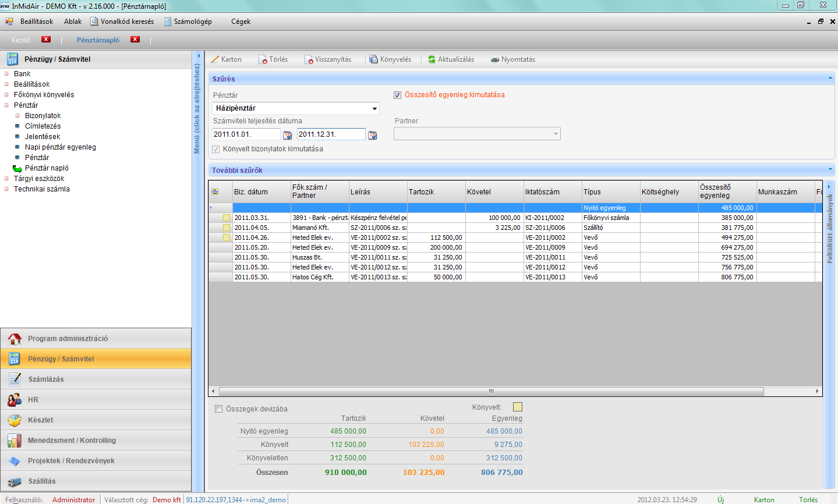The width and height of the screenshot is (838, 504).
Task: Expand the Főkönyvi könyvelés tree node
Action: click(x=6, y=95)
